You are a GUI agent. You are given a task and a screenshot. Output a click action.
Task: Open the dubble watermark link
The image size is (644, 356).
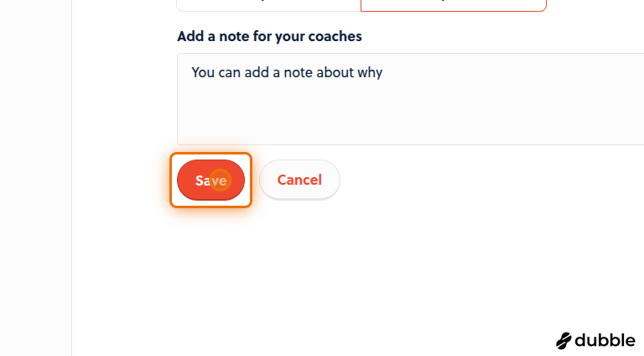click(595, 341)
